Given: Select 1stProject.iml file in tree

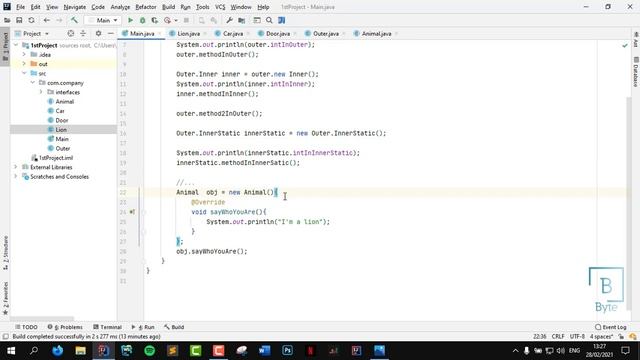Looking at the screenshot, I should coord(56,158).
